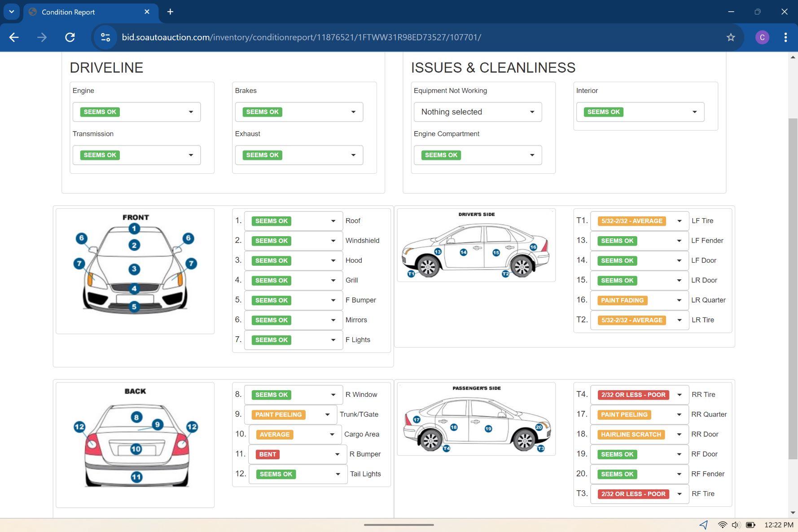798x532 pixels.
Task: Open the LF Fender condition dropdown
Action: click(x=640, y=241)
